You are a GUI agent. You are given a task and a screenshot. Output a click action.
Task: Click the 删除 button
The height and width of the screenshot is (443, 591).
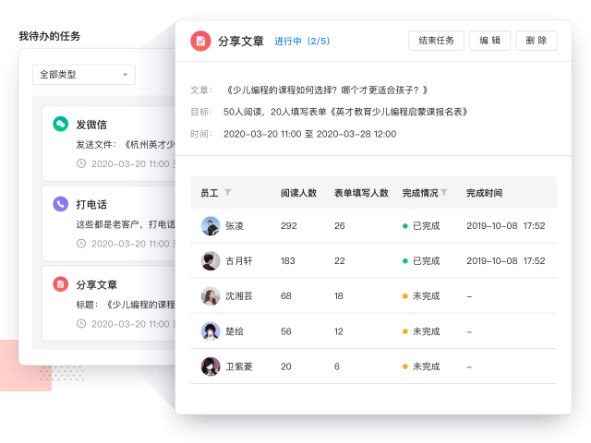(x=536, y=40)
